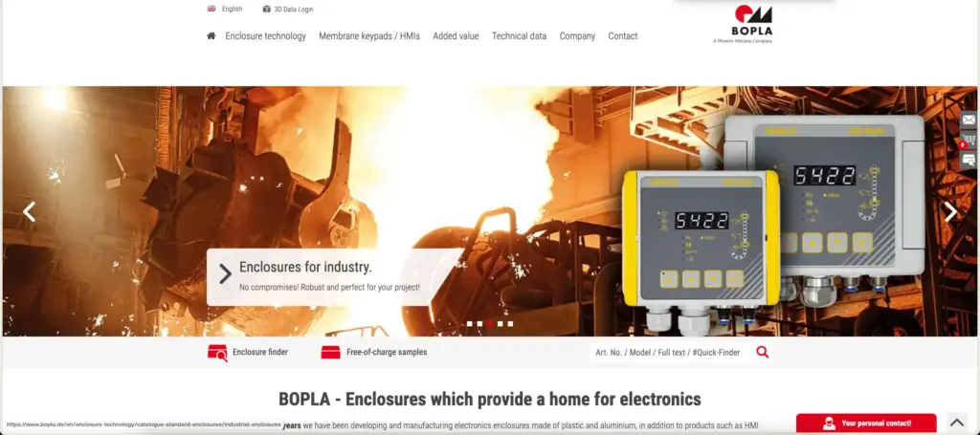
Task: Click the Free-of-charge samples icon
Action: (330, 353)
